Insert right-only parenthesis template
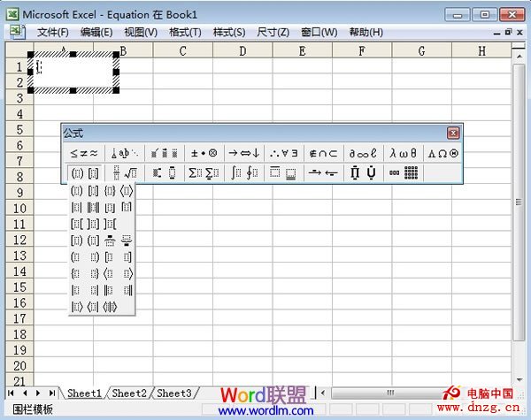Viewport: 531px width, 420px height. pyautogui.click(x=95, y=257)
